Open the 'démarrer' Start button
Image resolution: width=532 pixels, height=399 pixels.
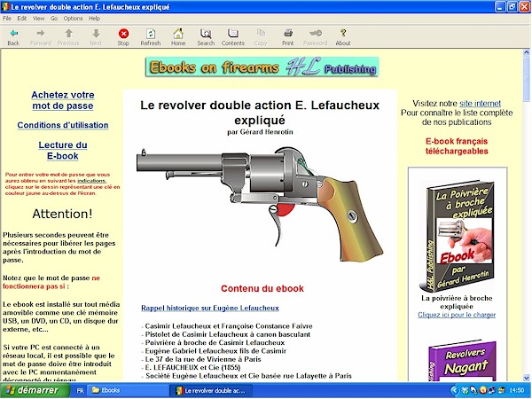pos(34,390)
